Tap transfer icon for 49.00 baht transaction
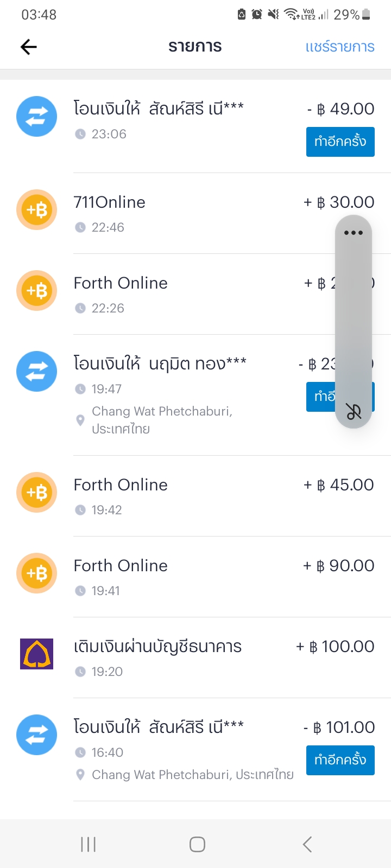This screenshot has width=391, height=868. (36, 116)
